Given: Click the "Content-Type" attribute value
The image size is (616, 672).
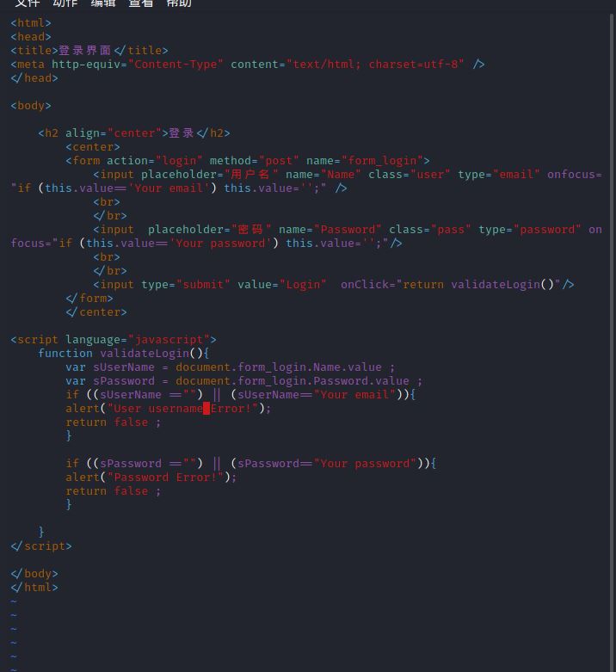Looking at the screenshot, I should pos(176,65).
